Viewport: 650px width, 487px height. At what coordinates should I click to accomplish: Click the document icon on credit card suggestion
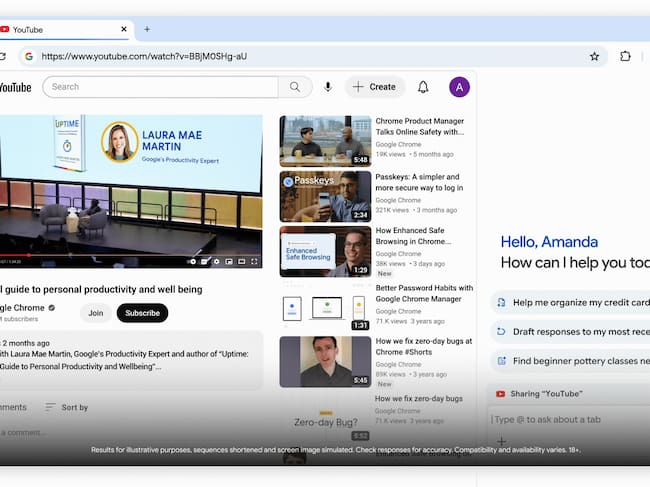[501, 303]
